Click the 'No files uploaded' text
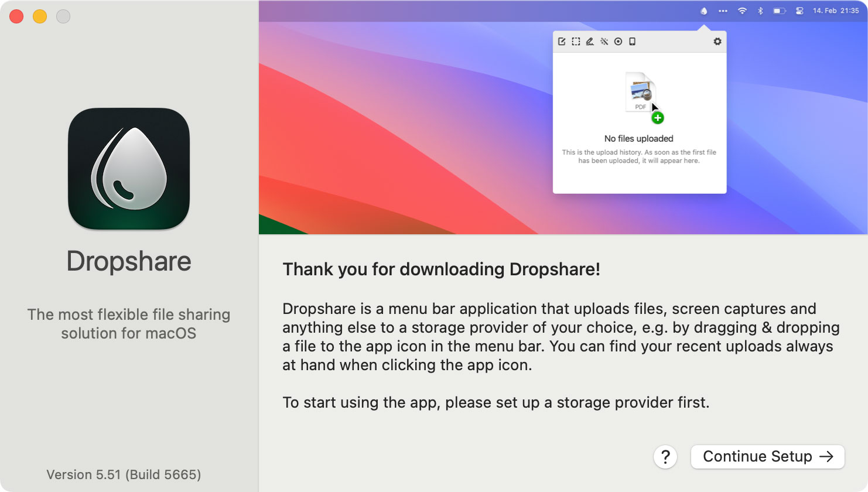 pos(639,139)
